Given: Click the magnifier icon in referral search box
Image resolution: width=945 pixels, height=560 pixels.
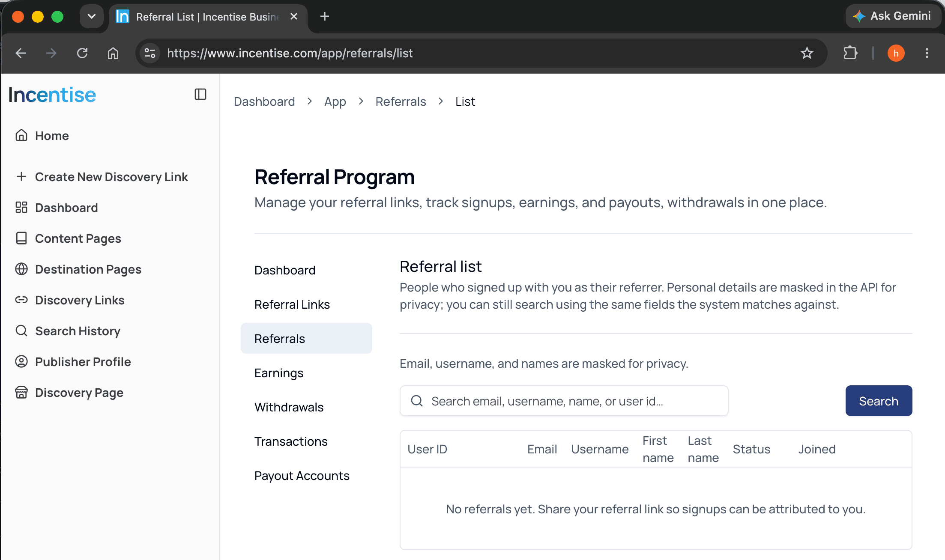Looking at the screenshot, I should pyautogui.click(x=417, y=401).
